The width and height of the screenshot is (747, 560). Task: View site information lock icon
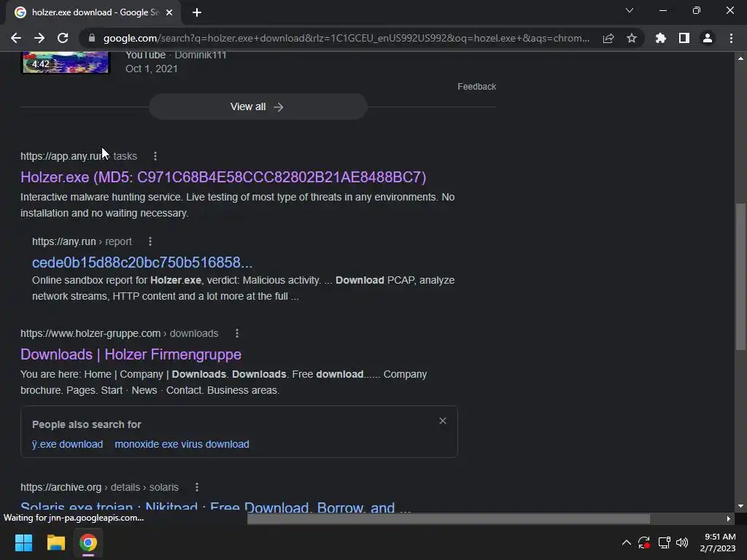click(x=91, y=38)
